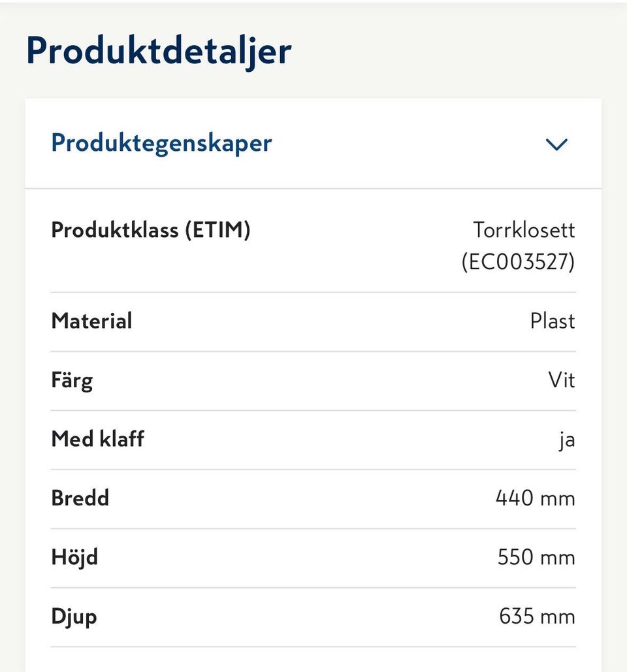
Task: Click the Färg row label
Action: pyautogui.click(x=72, y=380)
